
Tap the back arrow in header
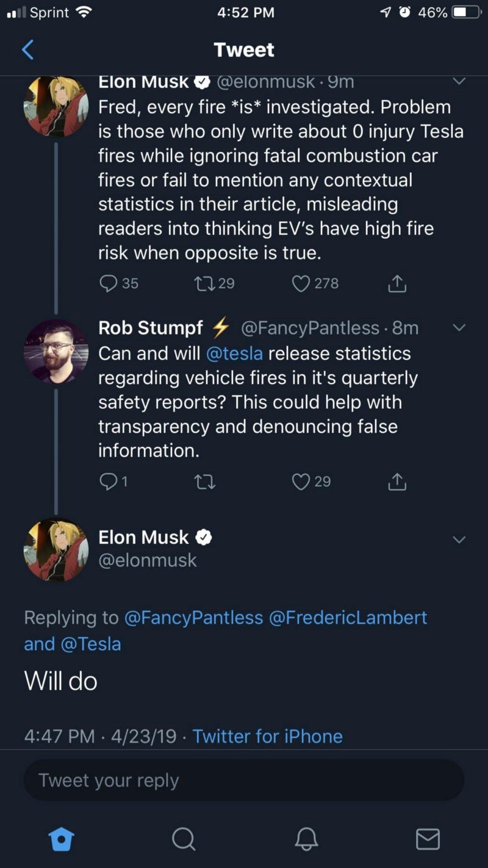(27, 50)
